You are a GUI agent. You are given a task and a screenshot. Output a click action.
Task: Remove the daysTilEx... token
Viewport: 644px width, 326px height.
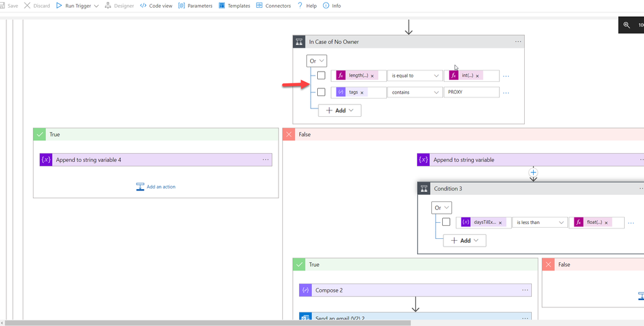500,223
